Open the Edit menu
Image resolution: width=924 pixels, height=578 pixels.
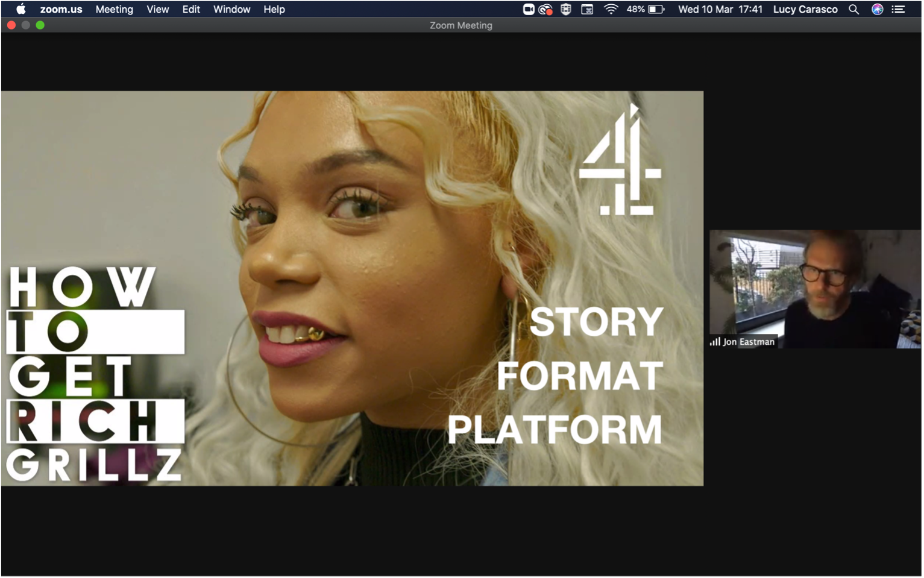pos(191,9)
